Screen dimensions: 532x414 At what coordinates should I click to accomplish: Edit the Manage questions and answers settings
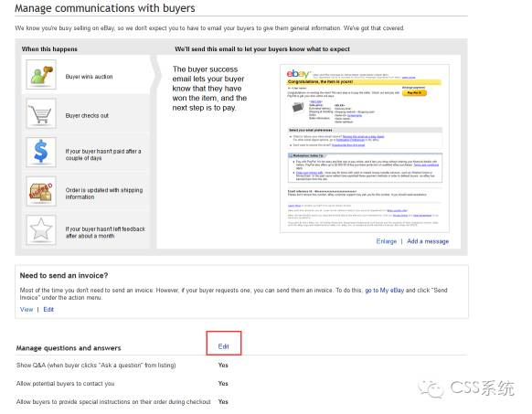tap(223, 346)
